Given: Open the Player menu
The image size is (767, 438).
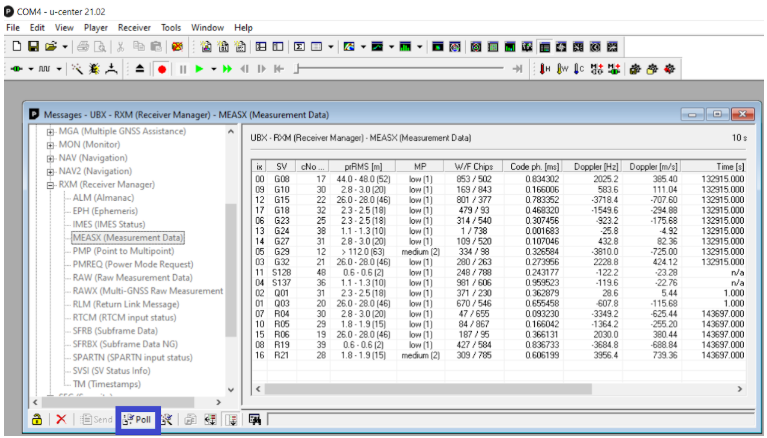Looking at the screenshot, I should click(96, 27).
